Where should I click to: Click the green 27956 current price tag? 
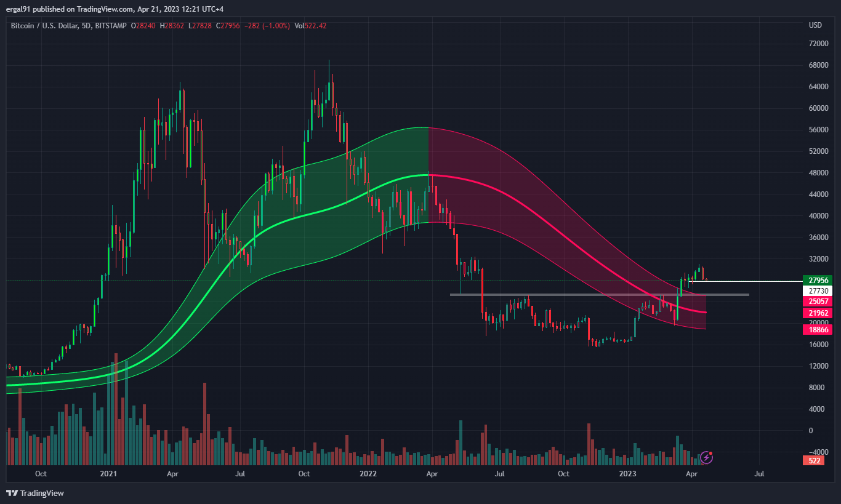(818, 280)
